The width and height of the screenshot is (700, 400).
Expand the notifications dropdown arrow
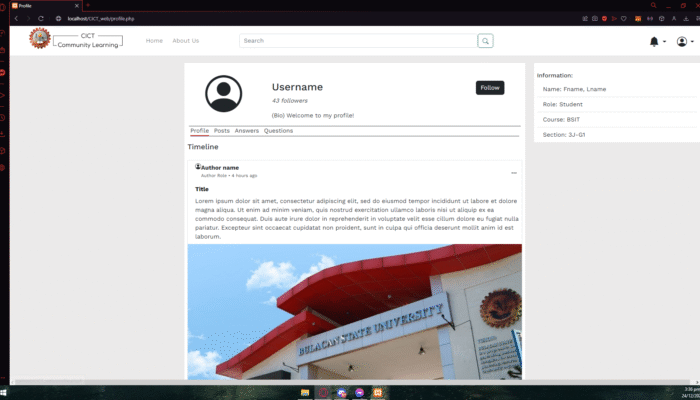click(664, 42)
